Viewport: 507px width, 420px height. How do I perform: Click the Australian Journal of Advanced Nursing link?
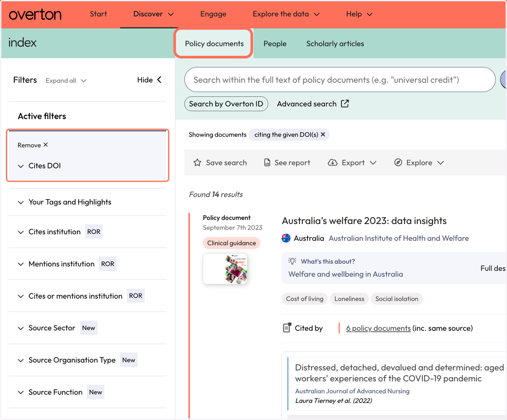(x=352, y=391)
